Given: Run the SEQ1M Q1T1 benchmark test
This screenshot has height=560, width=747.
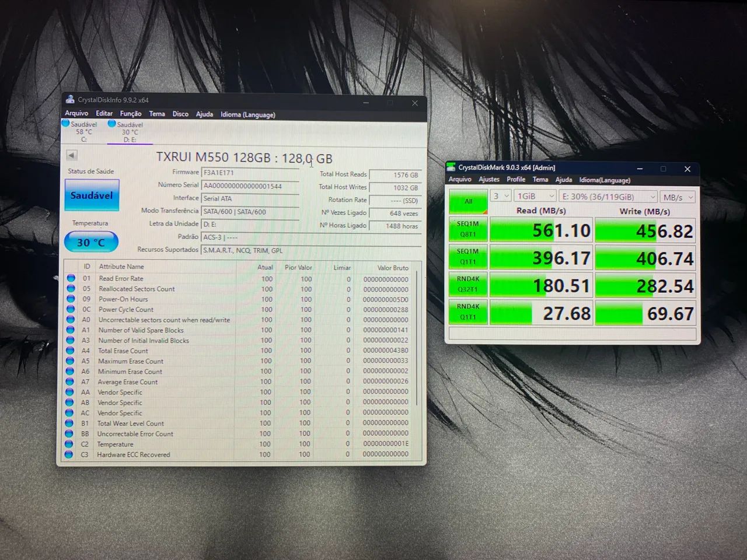Looking at the screenshot, I should point(468,257).
